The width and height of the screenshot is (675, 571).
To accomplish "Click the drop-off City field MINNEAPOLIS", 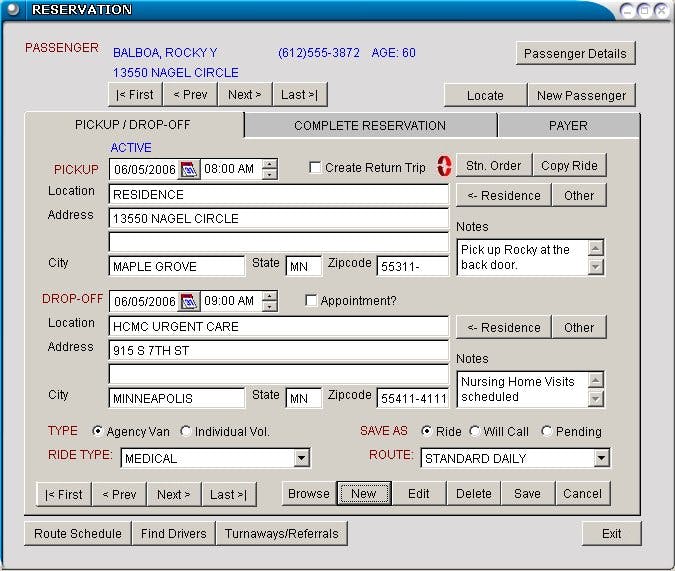I will pyautogui.click(x=177, y=398).
